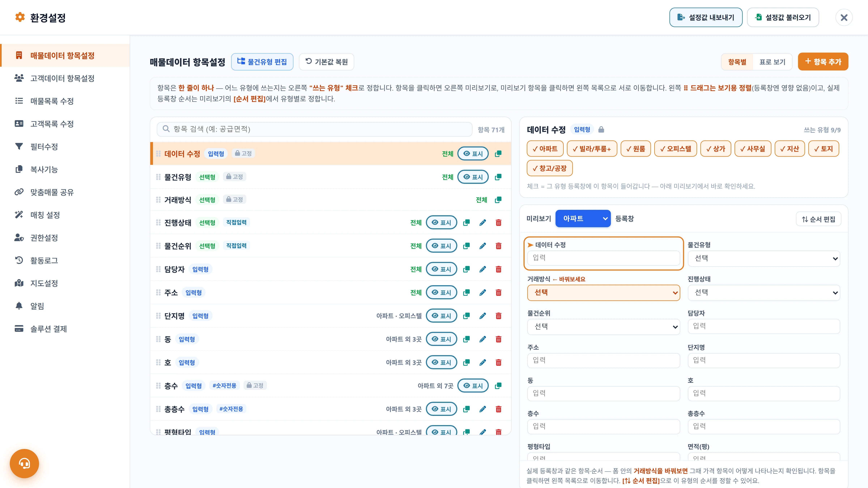Open the 진행상태 선택 dropdown in preview
The image size is (868, 488).
[763, 293]
